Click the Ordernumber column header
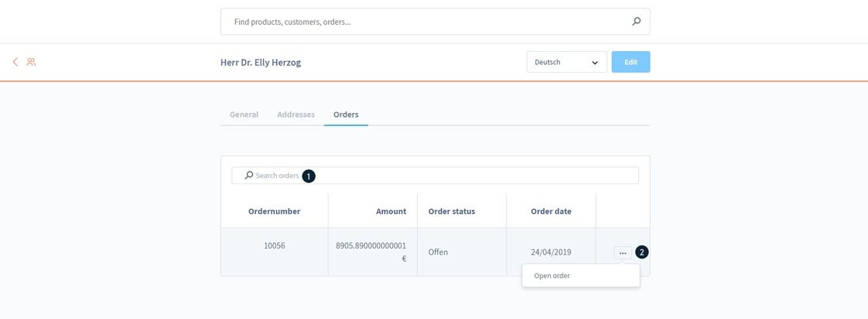Screen dimensions: 868x319 [274, 211]
